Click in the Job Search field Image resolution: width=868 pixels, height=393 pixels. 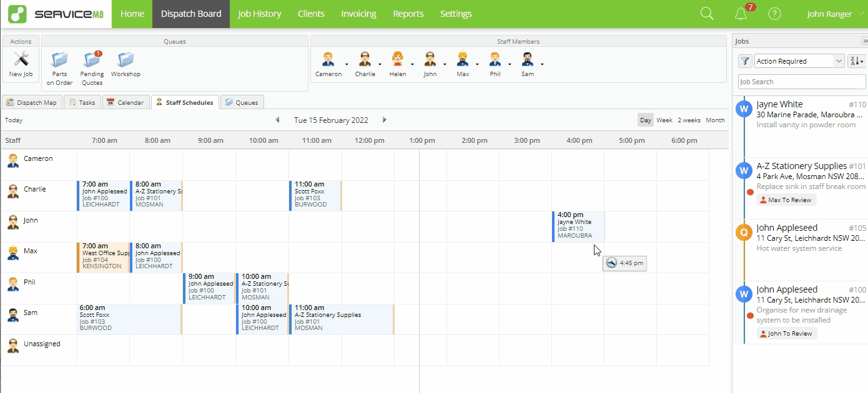point(802,82)
